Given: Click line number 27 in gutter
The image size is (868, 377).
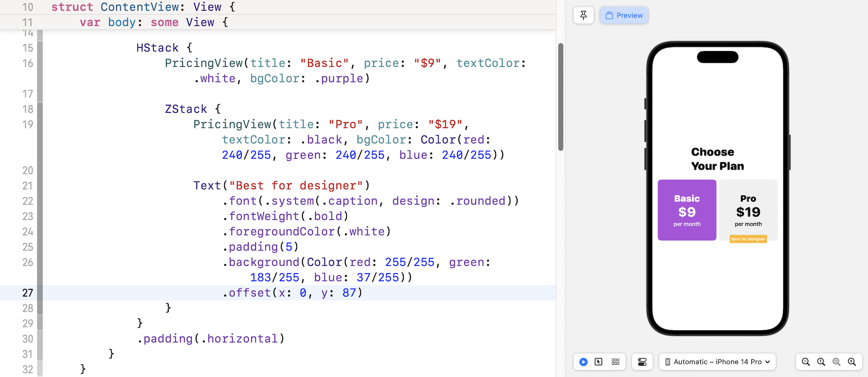Looking at the screenshot, I should [x=28, y=293].
